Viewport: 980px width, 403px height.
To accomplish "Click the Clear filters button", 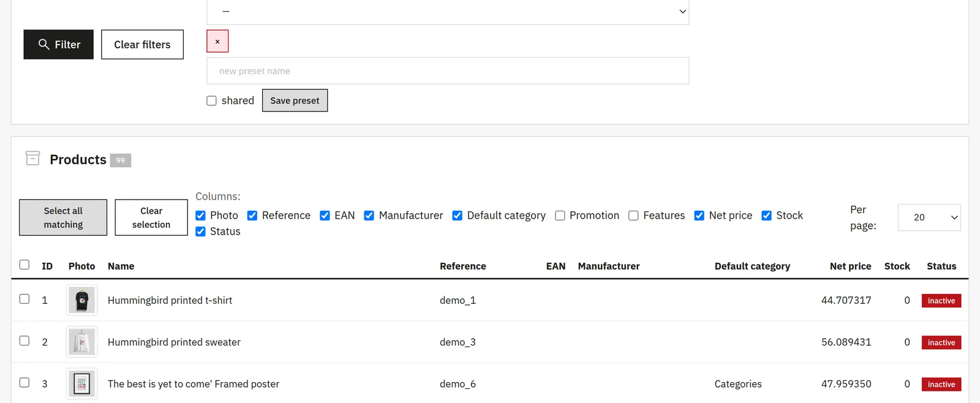I will pos(142,45).
